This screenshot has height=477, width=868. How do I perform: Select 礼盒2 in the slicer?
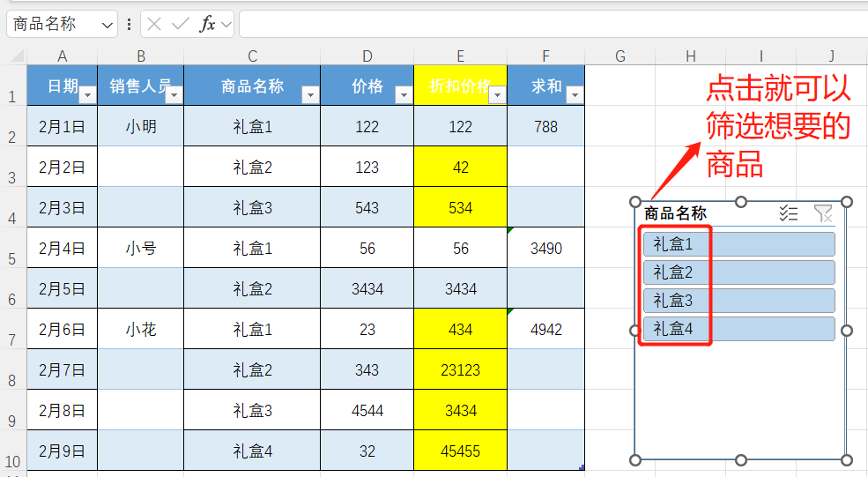point(739,272)
